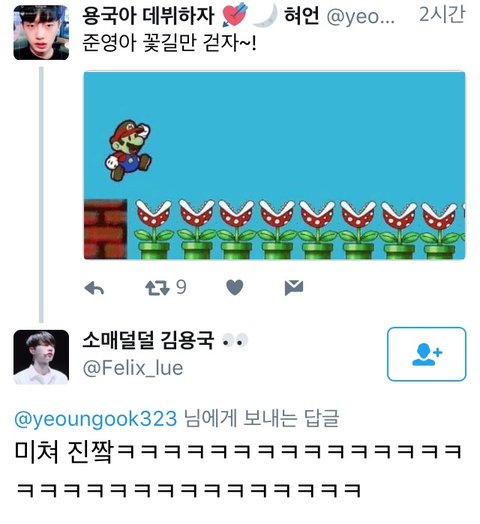Tap the Mario character in the image
Screen dimensions: 480x524
tap(129, 150)
